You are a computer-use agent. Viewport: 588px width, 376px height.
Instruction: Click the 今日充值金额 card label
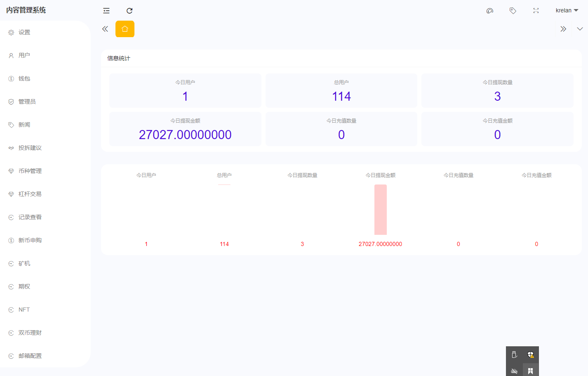click(497, 121)
